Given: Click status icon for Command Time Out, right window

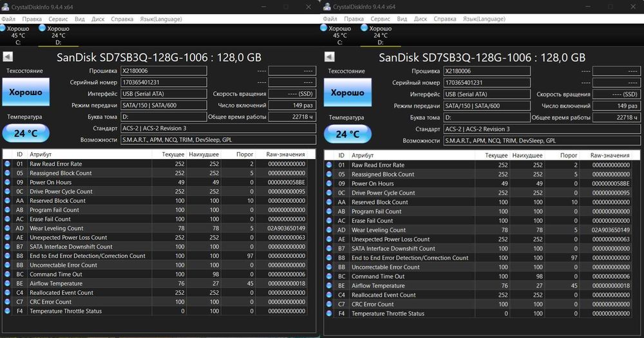Looking at the screenshot, I should point(329,276).
